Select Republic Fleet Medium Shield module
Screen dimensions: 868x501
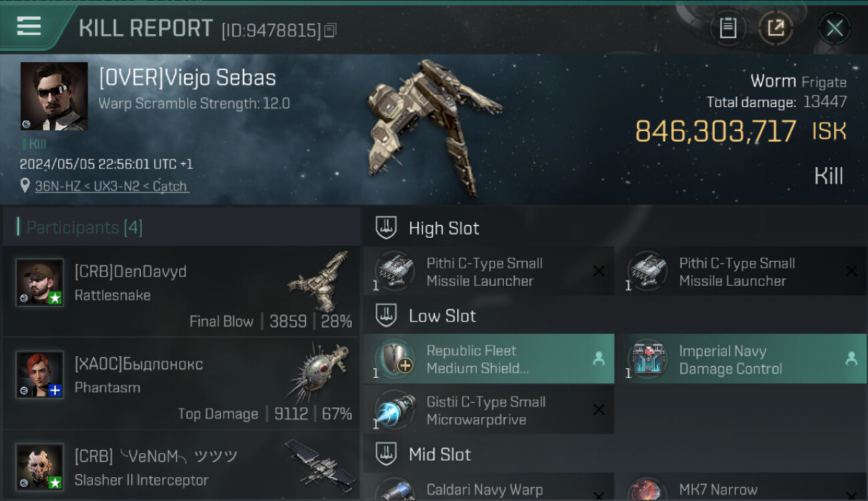pyautogui.click(x=489, y=359)
